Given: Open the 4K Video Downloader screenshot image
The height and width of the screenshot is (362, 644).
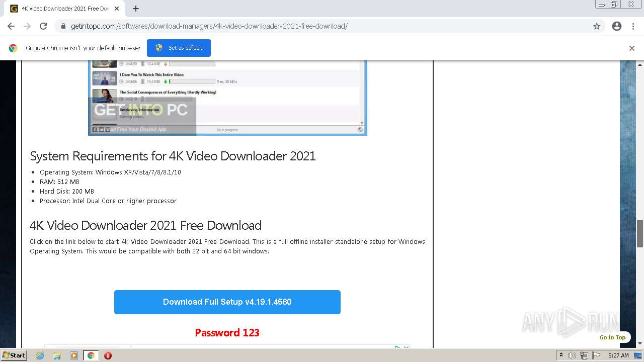Looking at the screenshot, I should 227,98.
